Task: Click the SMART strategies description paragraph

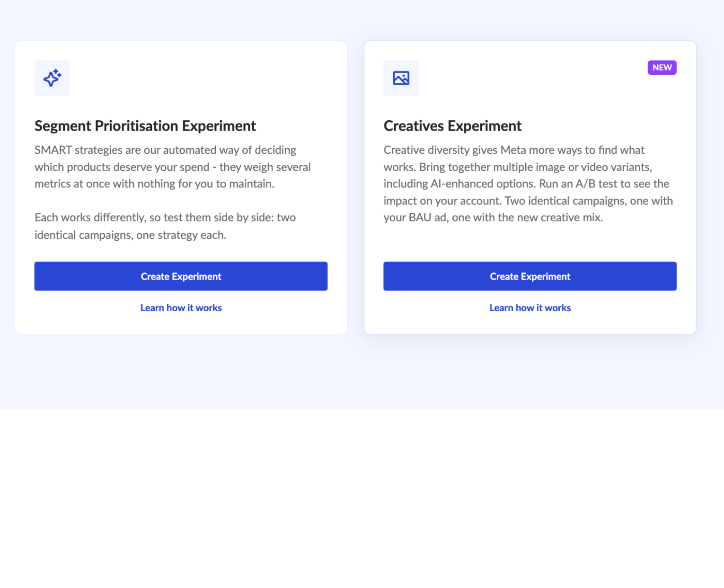Action: coord(173,167)
